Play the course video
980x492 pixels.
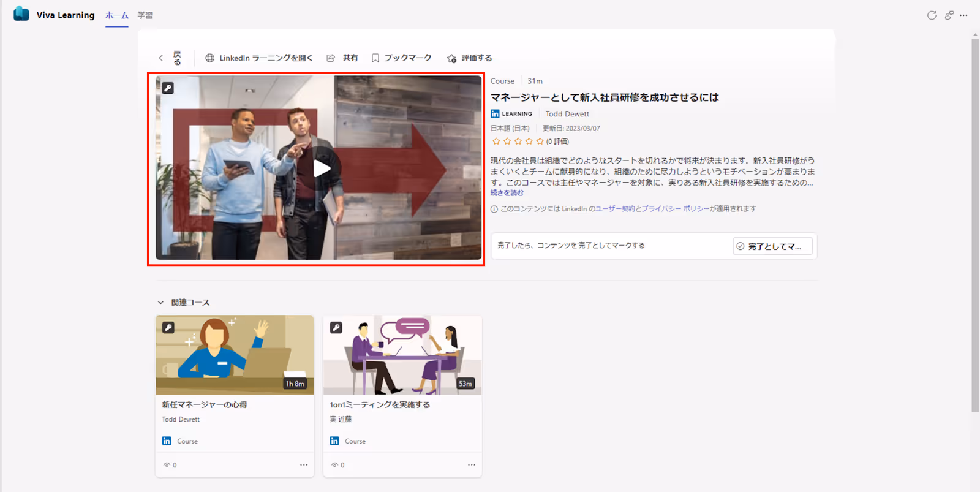[x=321, y=168]
